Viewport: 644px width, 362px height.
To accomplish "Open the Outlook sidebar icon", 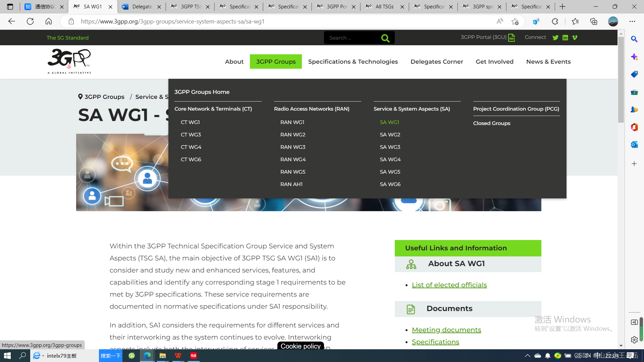I will pos(634,145).
